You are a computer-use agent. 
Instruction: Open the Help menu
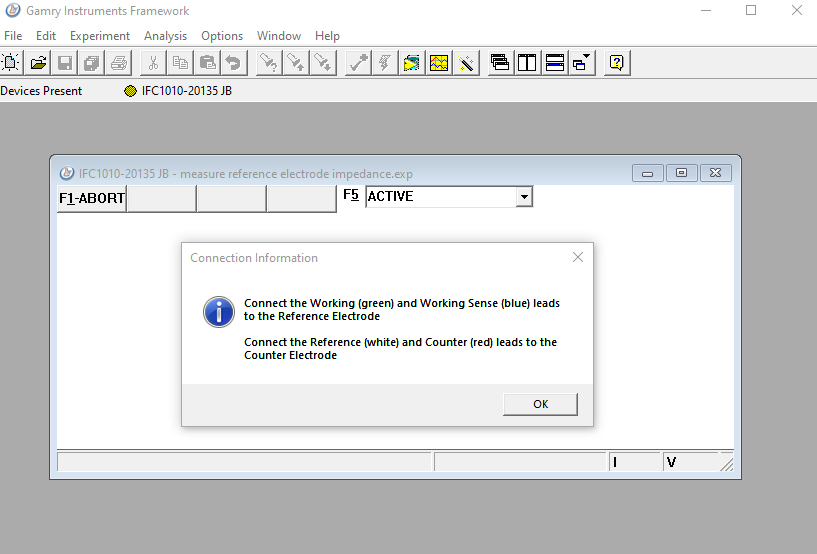(x=327, y=36)
